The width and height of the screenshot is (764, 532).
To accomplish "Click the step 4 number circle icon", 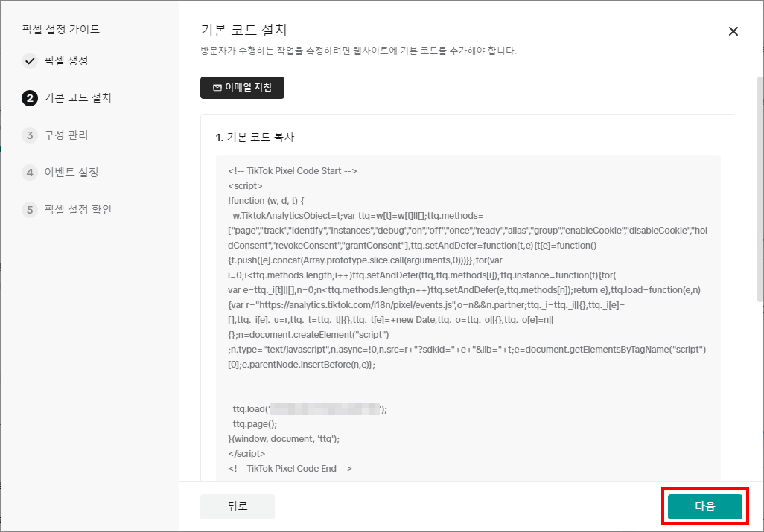I will [x=30, y=173].
